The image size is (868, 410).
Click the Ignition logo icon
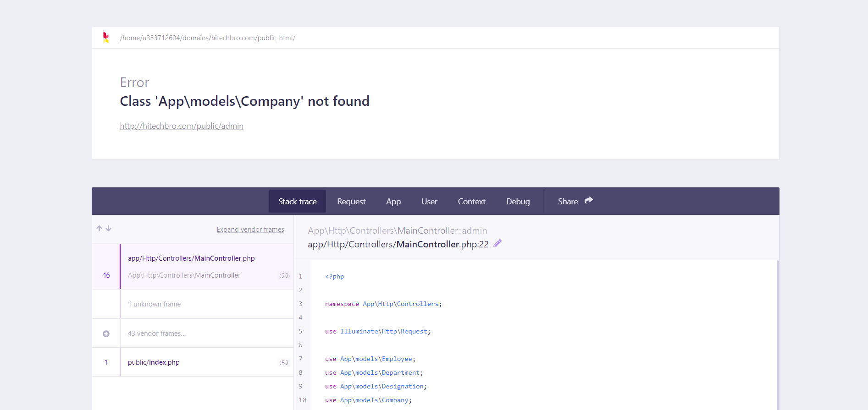pos(106,38)
